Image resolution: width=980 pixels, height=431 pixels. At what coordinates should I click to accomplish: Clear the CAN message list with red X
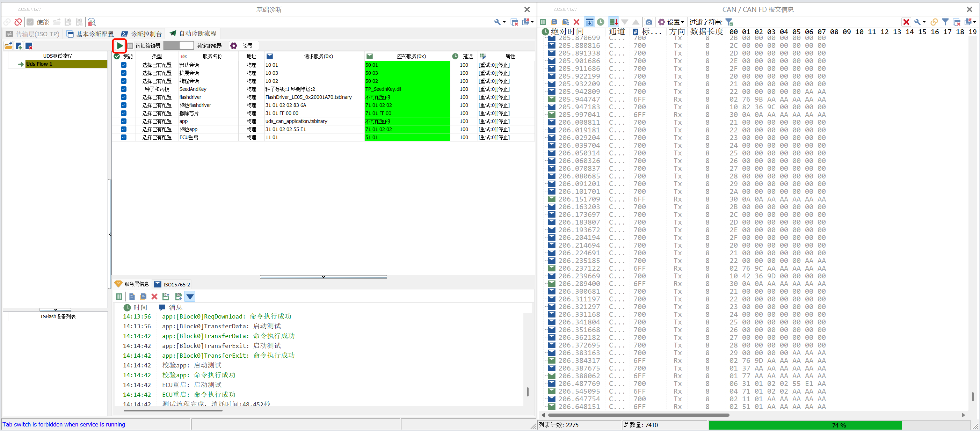coord(576,22)
